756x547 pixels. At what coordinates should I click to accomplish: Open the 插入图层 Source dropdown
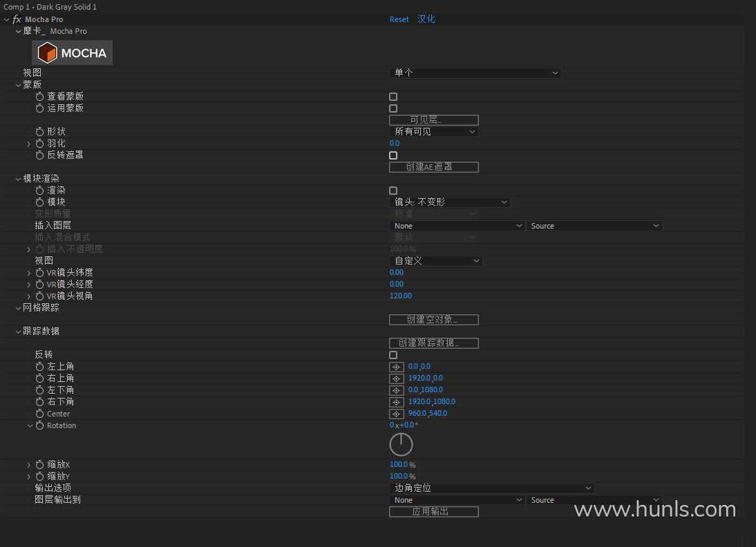(594, 226)
